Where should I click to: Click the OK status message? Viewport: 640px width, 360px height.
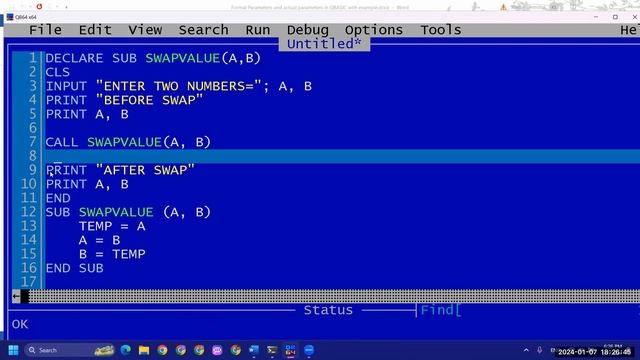pos(20,324)
